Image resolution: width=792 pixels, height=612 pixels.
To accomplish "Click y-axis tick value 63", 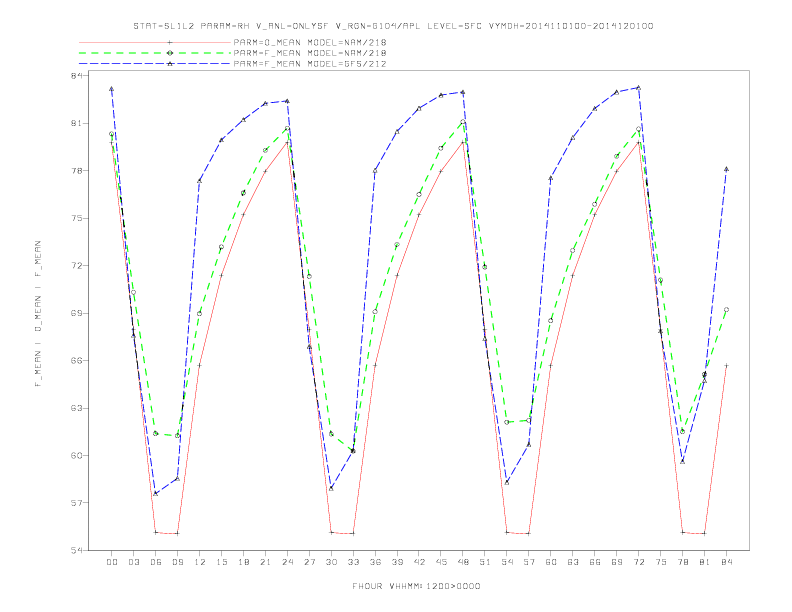I will pyautogui.click(x=76, y=408).
